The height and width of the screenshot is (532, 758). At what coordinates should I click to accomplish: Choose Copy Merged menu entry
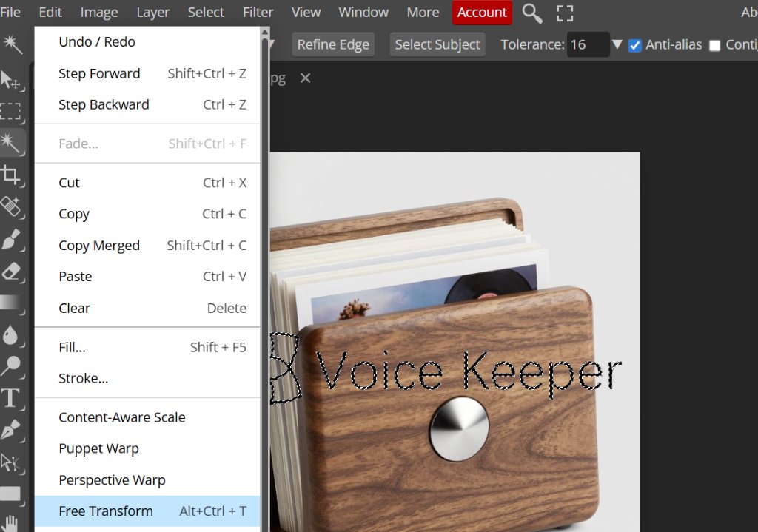(x=147, y=246)
